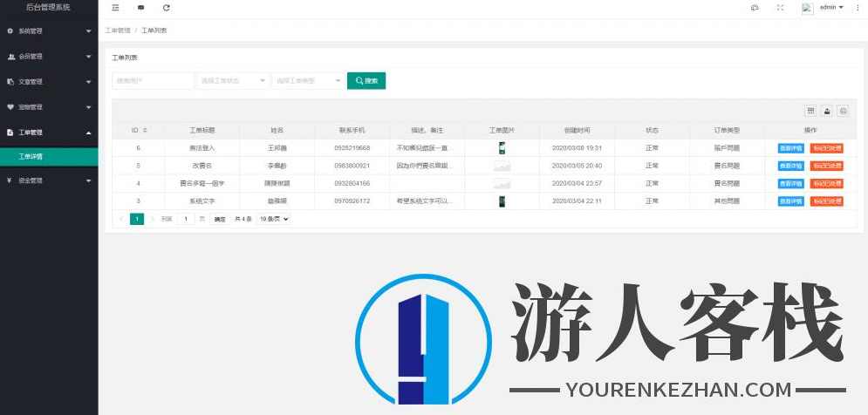Open the work order image in row ID 6
Viewport: 868px width, 415px height.
[x=502, y=148]
